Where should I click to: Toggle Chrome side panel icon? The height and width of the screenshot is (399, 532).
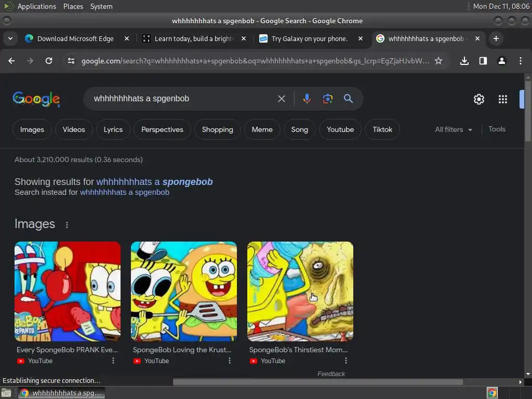click(483, 61)
